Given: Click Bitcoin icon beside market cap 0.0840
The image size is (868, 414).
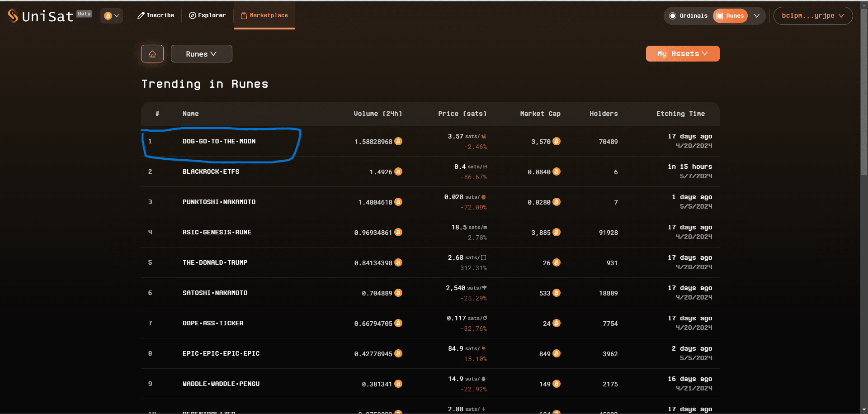Looking at the screenshot, I should pyautogui.click(x=557, y=171).
